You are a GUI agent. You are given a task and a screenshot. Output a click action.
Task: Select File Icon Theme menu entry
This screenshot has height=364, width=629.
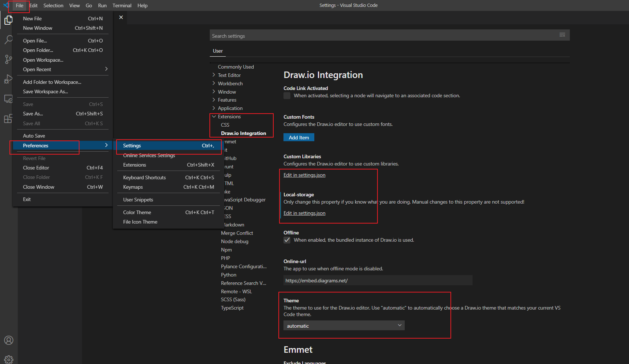(x=168, y=222)
